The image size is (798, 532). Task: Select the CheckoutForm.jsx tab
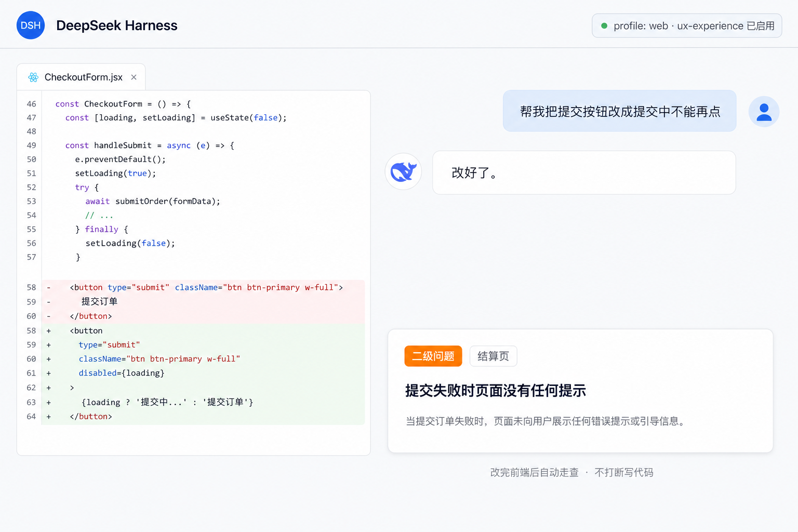pos(81,77)
